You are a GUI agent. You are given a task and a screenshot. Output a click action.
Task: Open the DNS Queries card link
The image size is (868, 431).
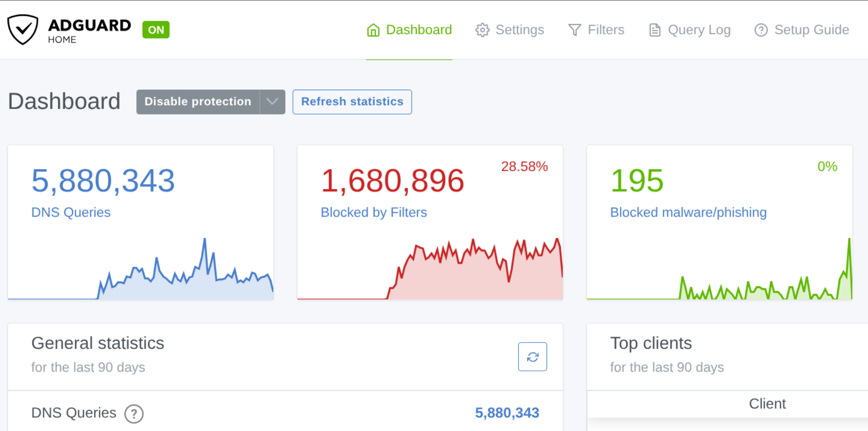(71, 212)
